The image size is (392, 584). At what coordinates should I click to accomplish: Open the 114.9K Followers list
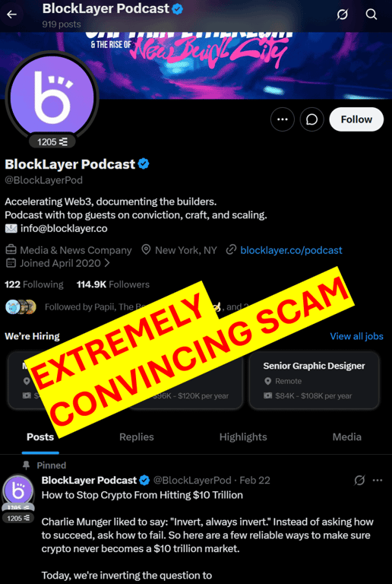[x=113, y=284]
